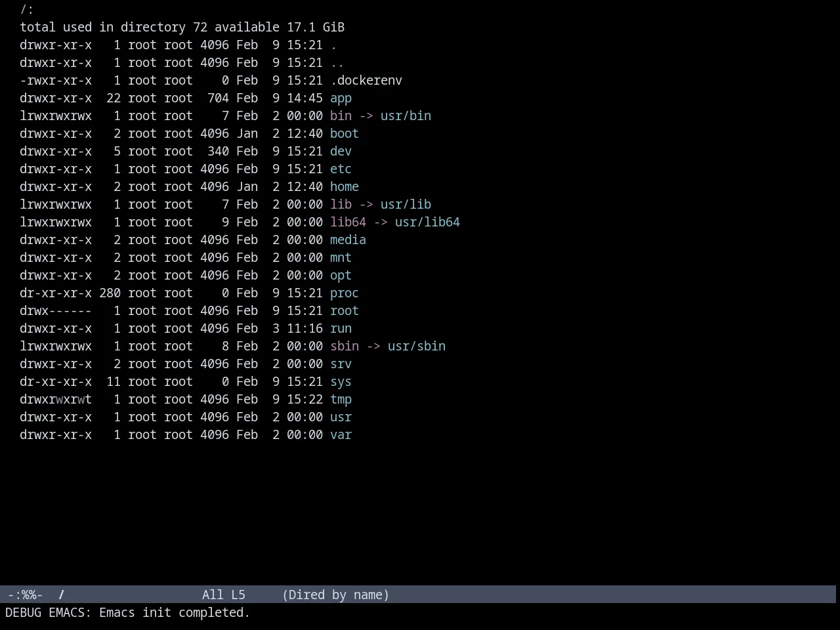Select the home directory entry
Screen dimensions: 840x630
click(345, 187)
